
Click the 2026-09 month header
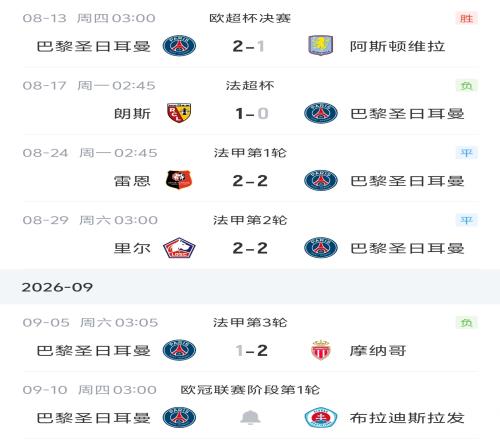57,287
